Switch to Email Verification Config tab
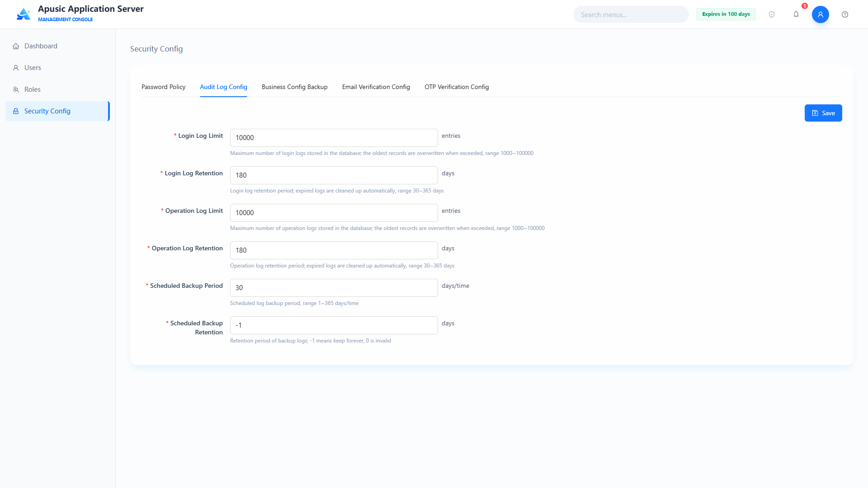This screenshot has height=488, width=868. click(376, 87)
